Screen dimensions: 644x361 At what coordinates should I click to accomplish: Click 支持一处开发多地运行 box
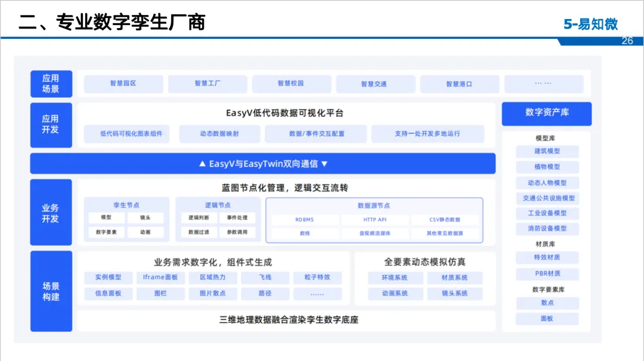pyautogui.click(x=428, y=134)
